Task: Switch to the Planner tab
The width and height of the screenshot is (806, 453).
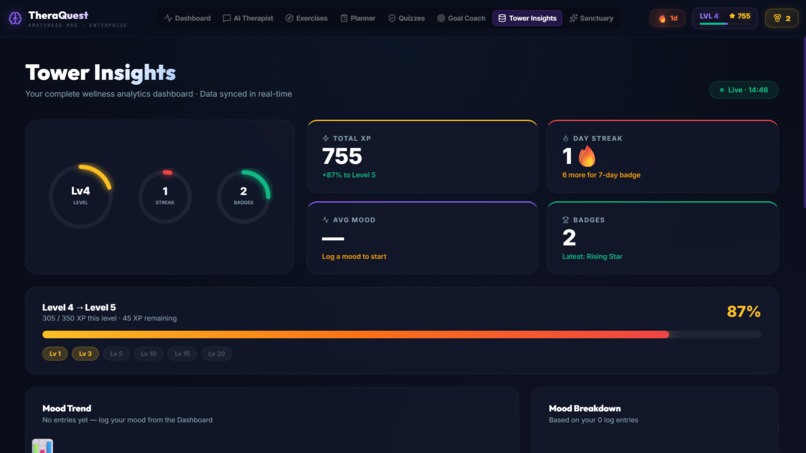Action: coord(358,18)
